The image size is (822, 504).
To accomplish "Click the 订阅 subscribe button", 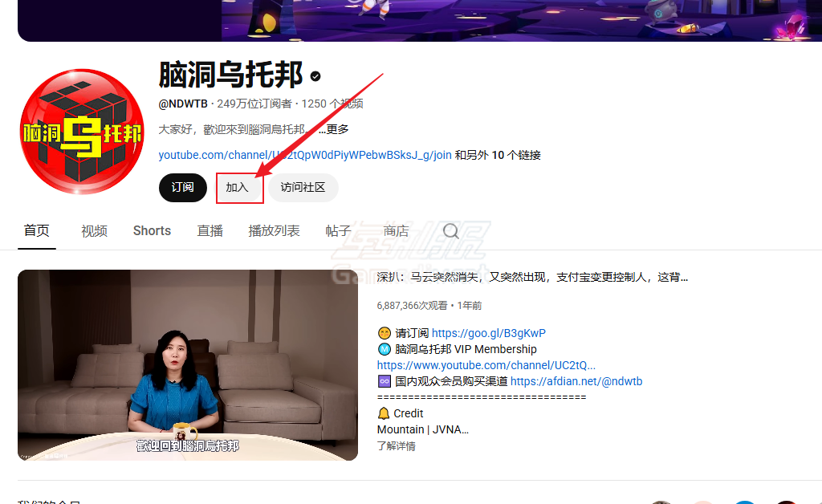I will pyautogui.click(x=182, y=188).
